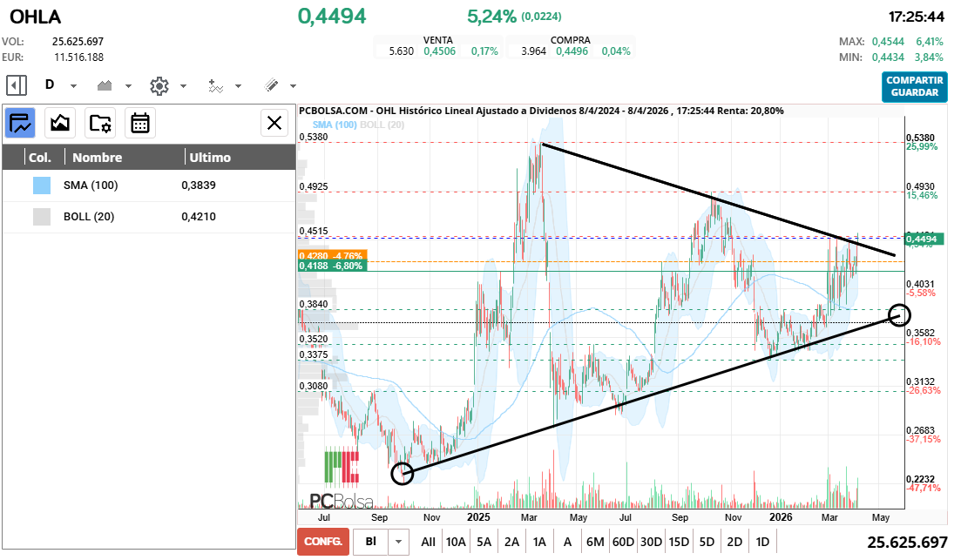
Task: Click the SMA (100) value 0,3839
Action: (x=199, y=185)
